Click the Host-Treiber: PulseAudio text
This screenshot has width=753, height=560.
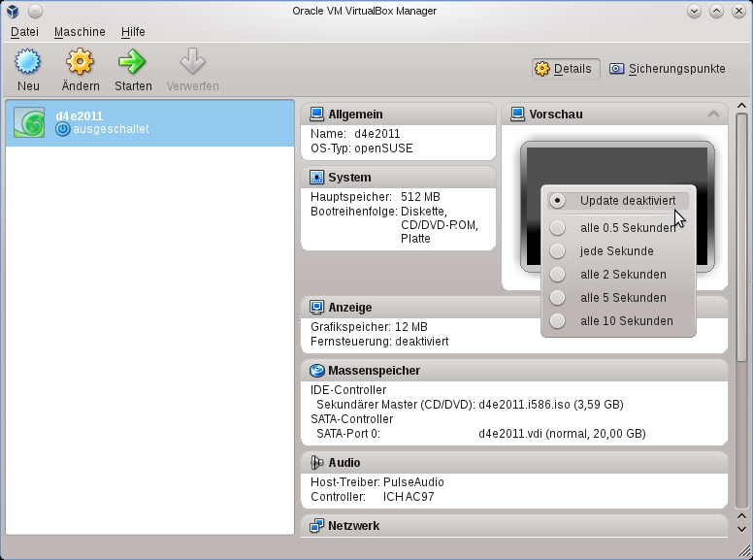pyautogui.click(x=376, y=482)
